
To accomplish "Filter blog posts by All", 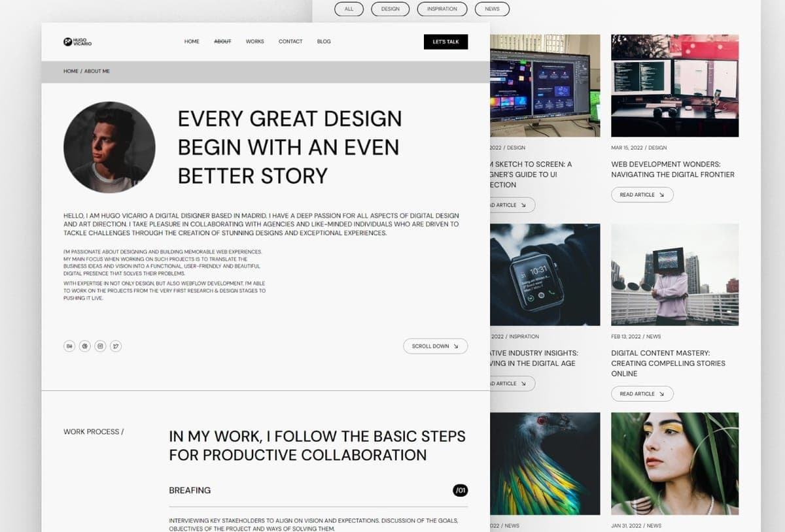I will (x=349, y=9).
